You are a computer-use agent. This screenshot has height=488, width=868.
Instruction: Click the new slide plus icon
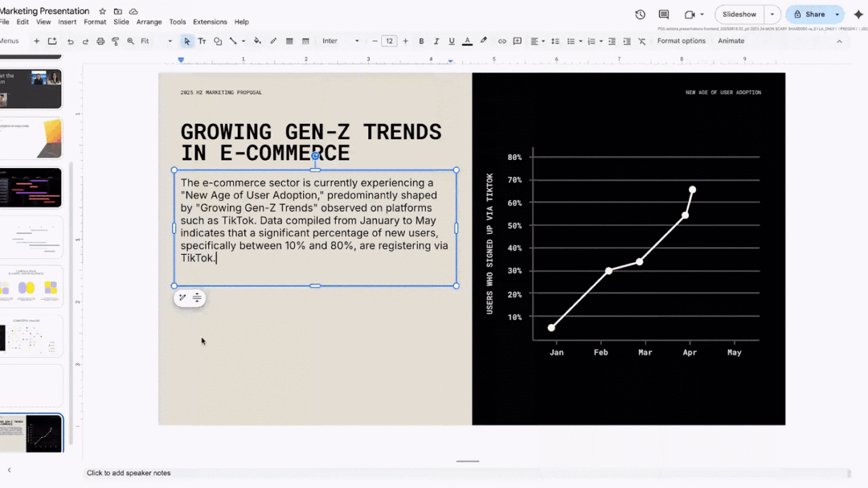coord(37,41)
